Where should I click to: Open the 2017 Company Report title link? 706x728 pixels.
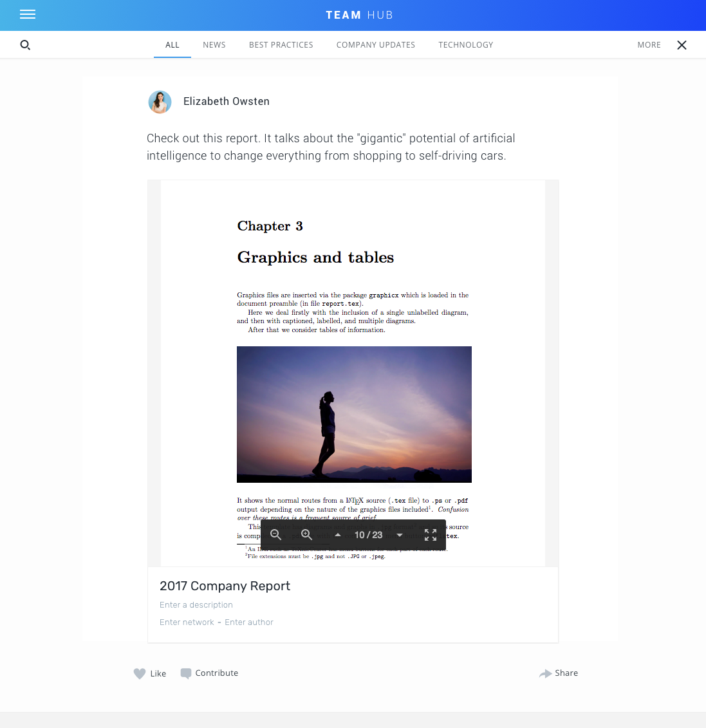(225, 586)
